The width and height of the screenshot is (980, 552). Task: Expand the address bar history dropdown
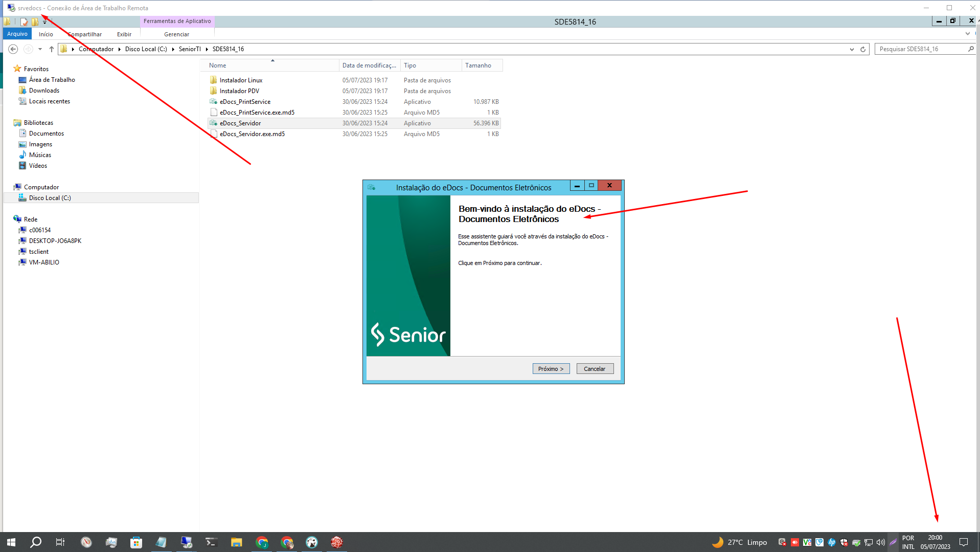(852, 49)
